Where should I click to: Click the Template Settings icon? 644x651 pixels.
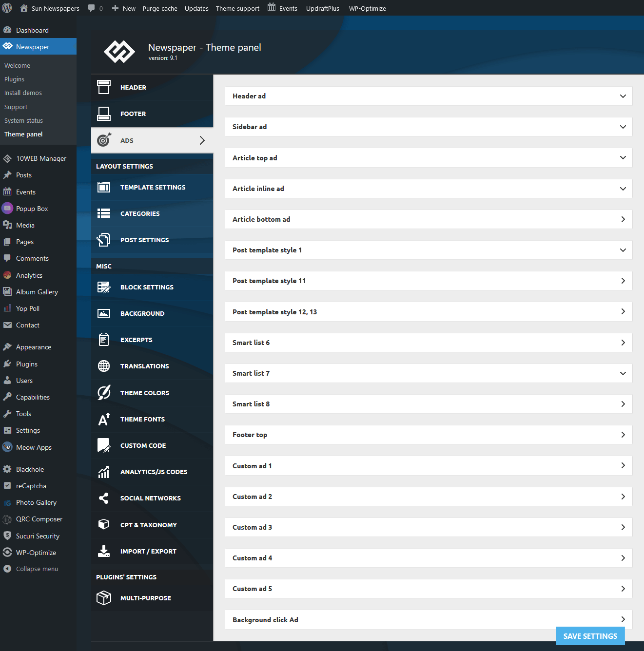(x=104, y=187)
